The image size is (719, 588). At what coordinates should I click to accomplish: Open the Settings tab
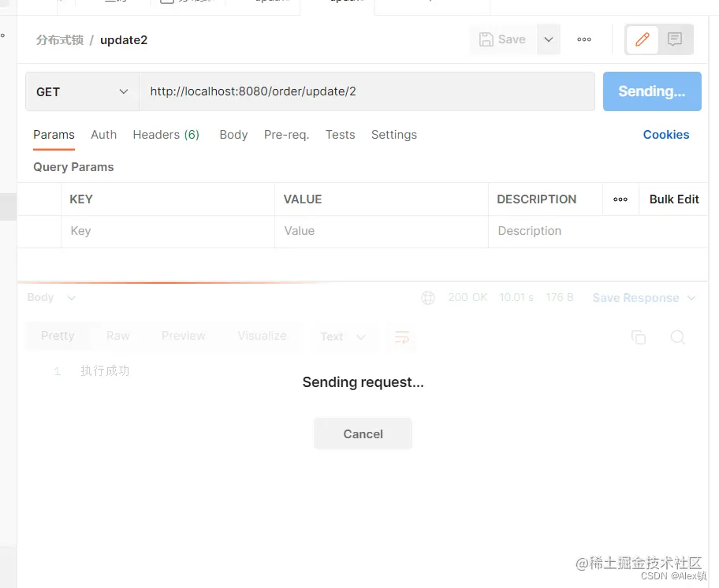coord(394,135)
